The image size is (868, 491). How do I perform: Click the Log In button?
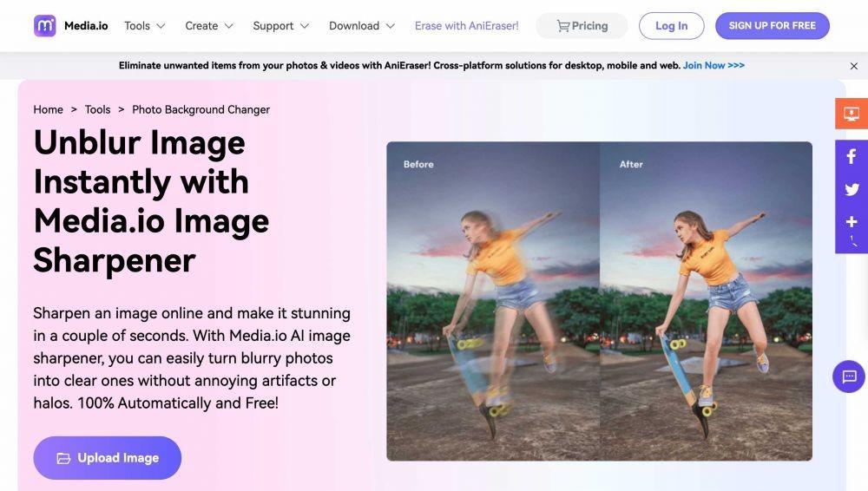(x=671, y=26)
